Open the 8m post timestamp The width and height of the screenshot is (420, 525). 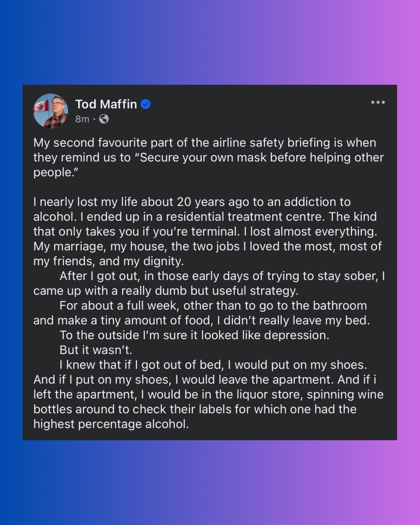82,119
